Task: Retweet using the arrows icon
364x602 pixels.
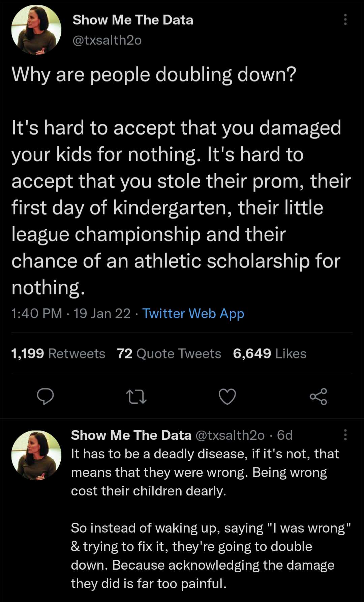Action: point(136,397)
